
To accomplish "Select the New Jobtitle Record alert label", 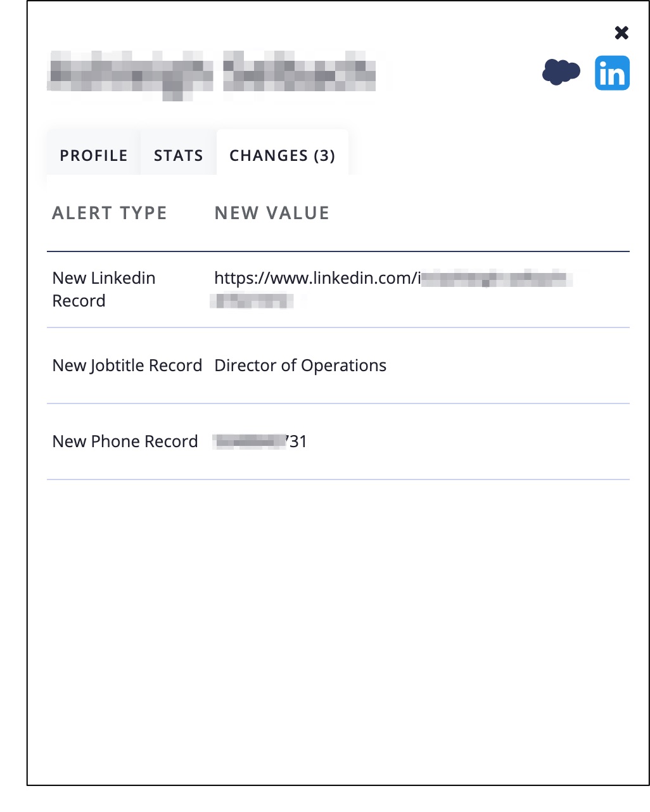I will click(127, 365).
